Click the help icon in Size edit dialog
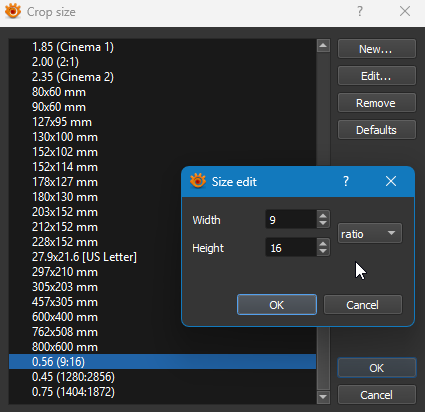This screenshot has height=412, width=425. coord(346,181)
